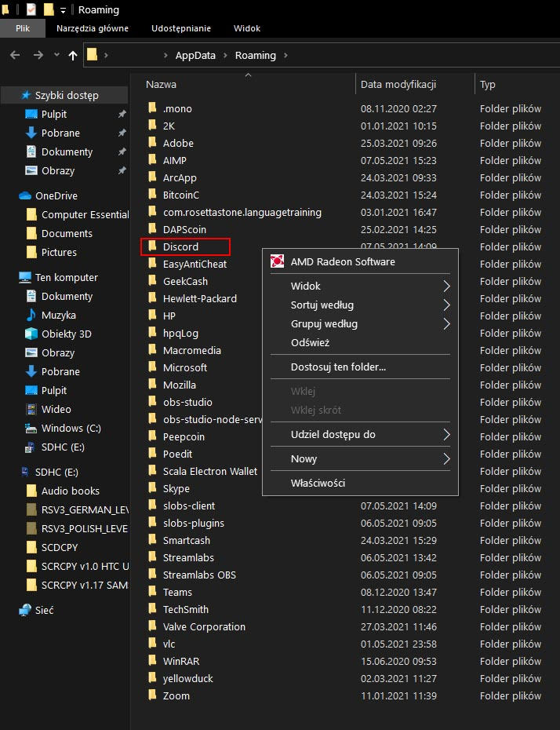Open Pobrane under Szybki dostęp
The width and height of the screenshot is (560, 730).
(x=60, y=133)
